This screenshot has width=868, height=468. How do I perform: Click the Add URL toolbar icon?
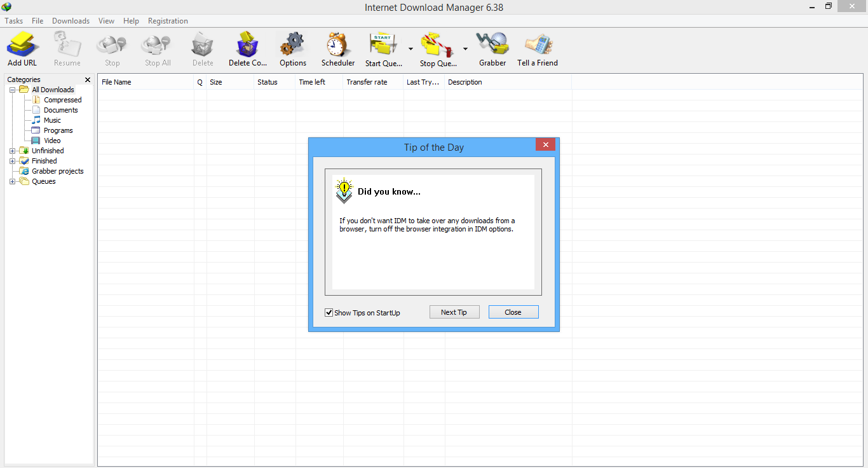pos(23,45)
